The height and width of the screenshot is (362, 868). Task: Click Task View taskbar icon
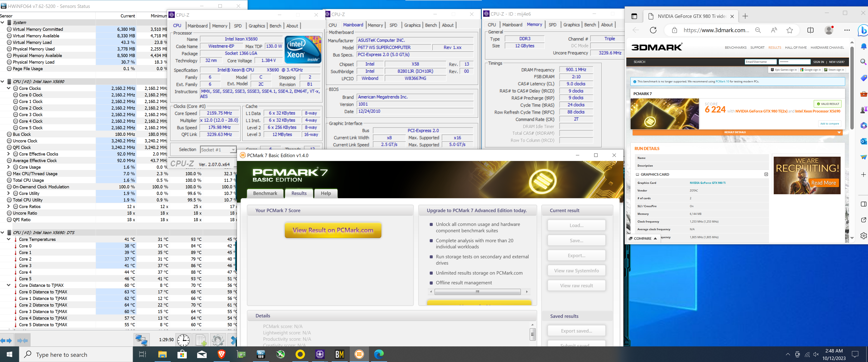142,354
